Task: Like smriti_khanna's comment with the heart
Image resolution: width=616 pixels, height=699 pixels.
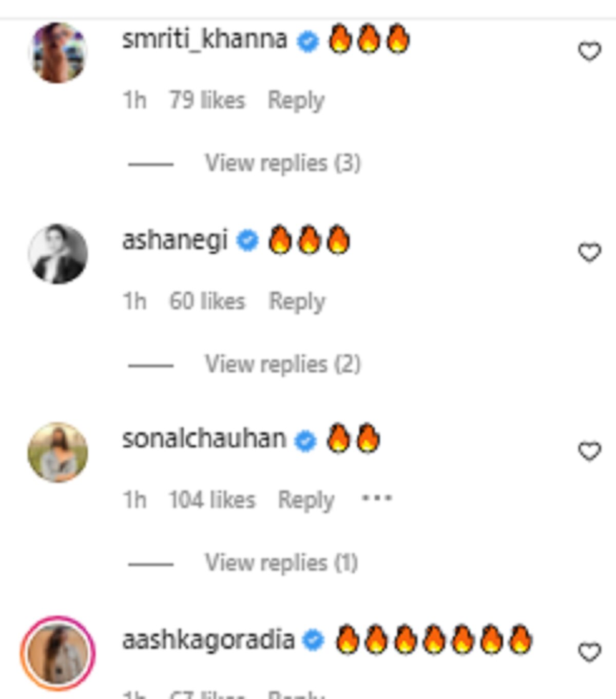Action: pyautogui.click(x=589, y=51)
